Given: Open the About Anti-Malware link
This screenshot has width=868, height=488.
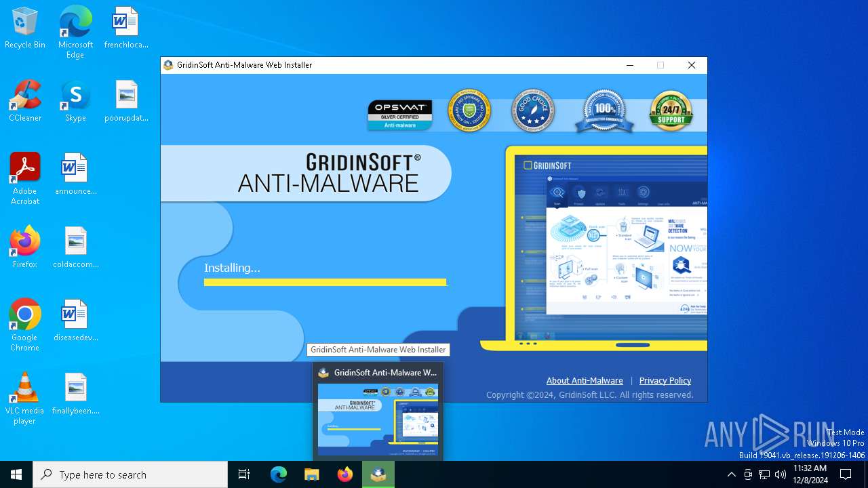Looking at the screenshot, I should 585,380.
